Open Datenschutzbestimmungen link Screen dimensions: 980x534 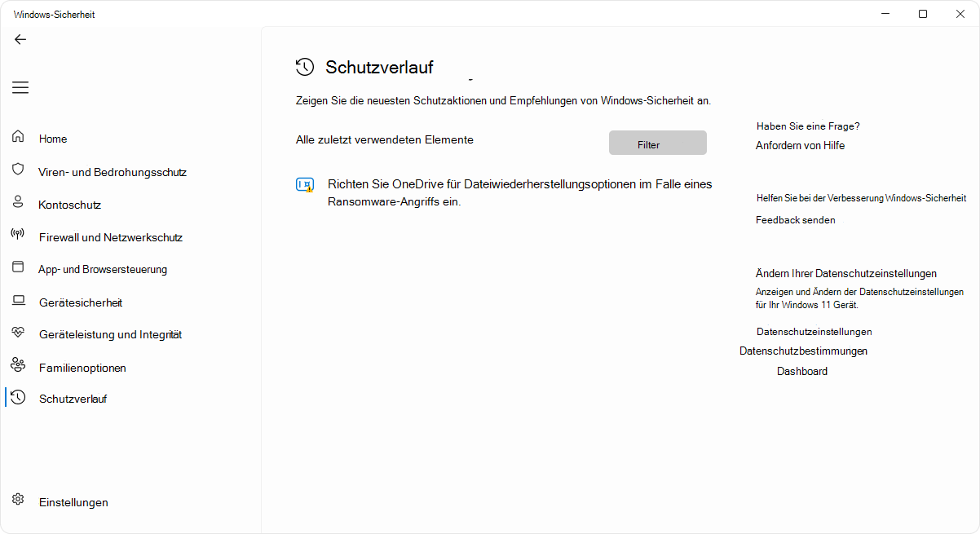point(803,351)
